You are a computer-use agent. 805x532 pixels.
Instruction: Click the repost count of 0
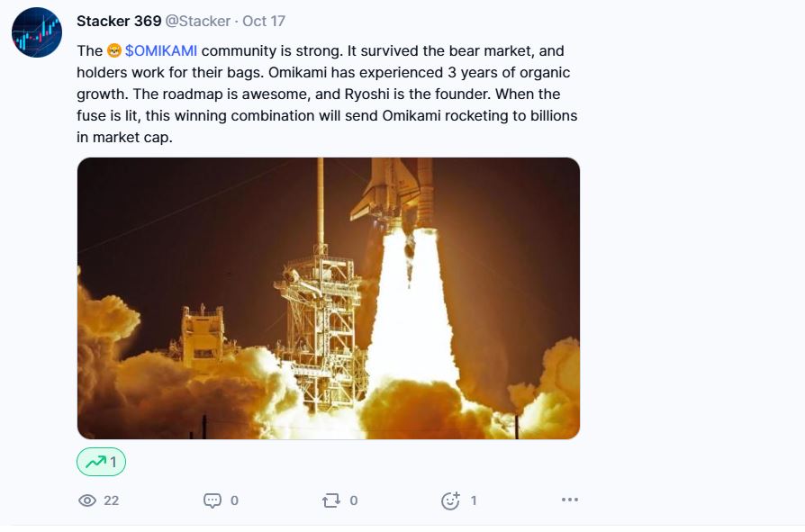[x=353, y=500]
